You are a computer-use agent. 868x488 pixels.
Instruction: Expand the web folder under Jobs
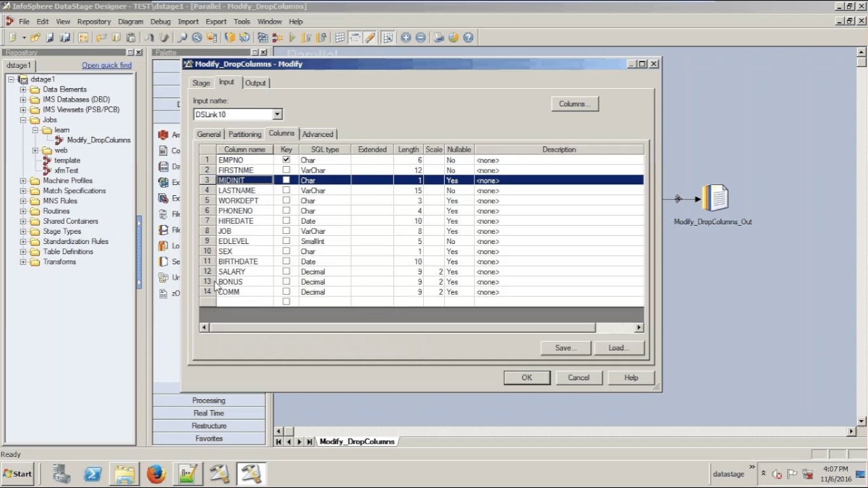point(35,150)
